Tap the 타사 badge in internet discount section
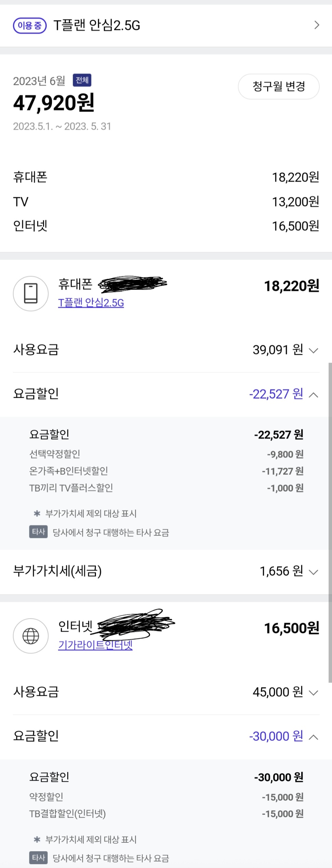The height and width of the screenshot is (868, 332). 38,858
